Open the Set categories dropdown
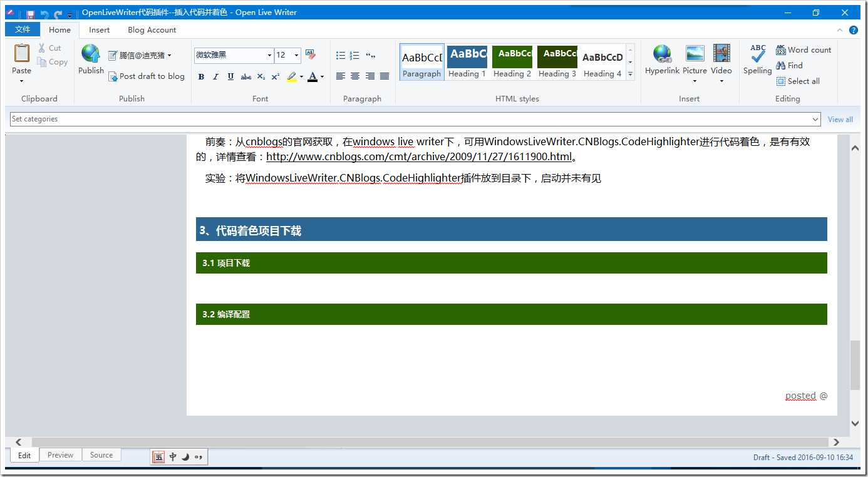This screenshot has width=868, height=477. click(x=815, y=119)
